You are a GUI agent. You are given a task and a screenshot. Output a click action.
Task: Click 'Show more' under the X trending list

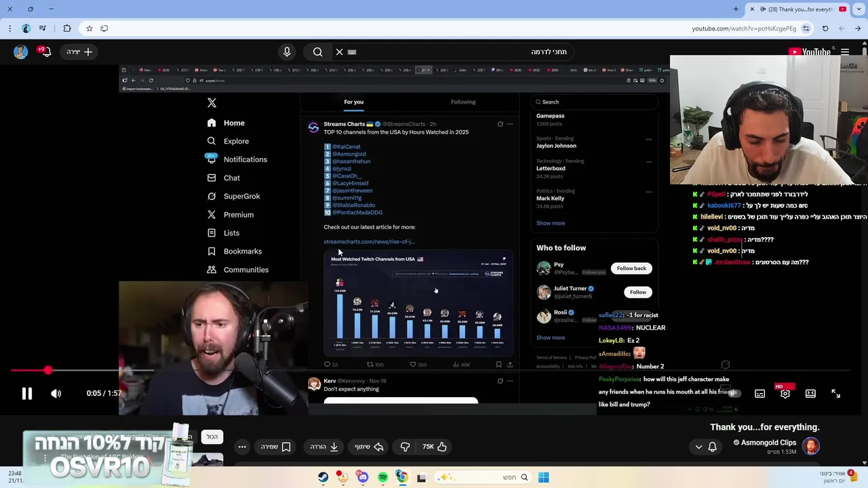point(550,223)
